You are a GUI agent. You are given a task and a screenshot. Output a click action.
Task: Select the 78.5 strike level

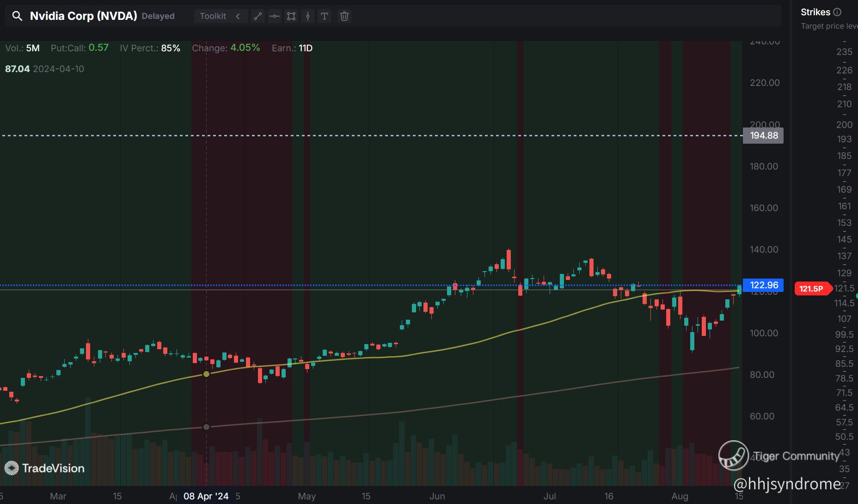point(844,378)
